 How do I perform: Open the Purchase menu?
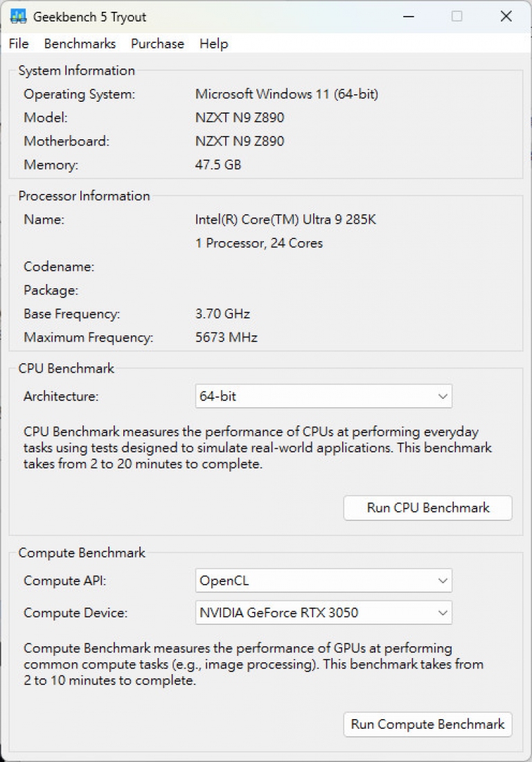pos(157,44)
